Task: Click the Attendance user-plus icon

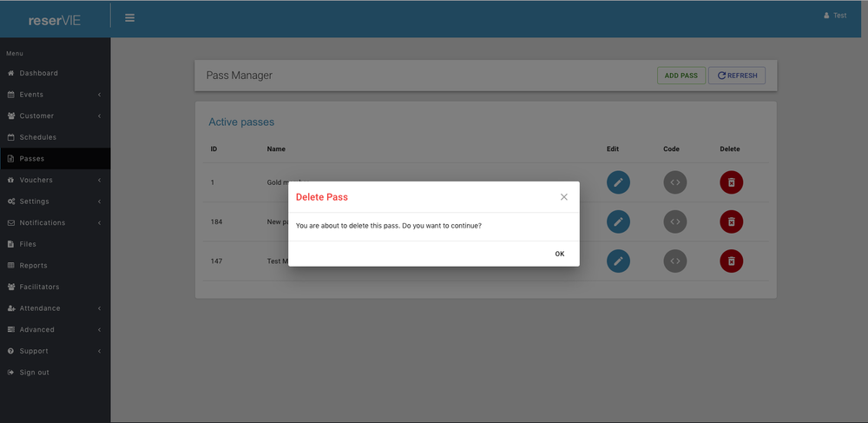Action: pos(10,308)
